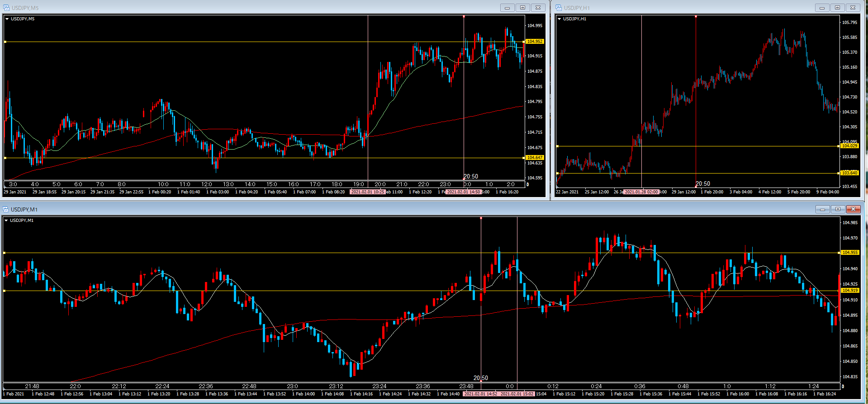Click the 104.919 price label on M1 chart
Image resolution: width=868 pixels, height=404 pixels.
[850, 291]
